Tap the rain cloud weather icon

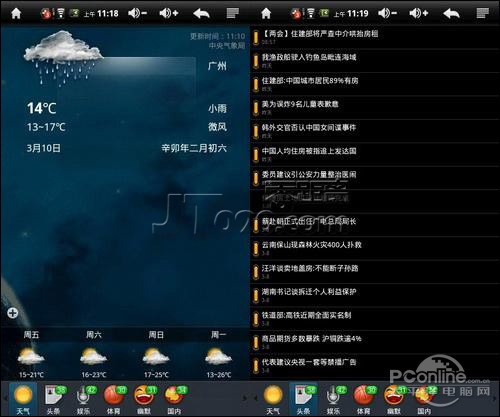click(x=63, y=57)
